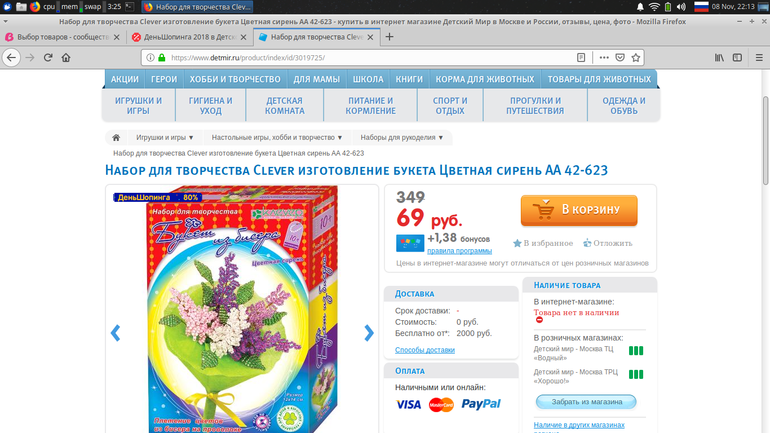Image resolution: width=770 pixels, height=433 pixels.
Task: Open 'Способы доставки' link
Action: (x=425, y=350)
